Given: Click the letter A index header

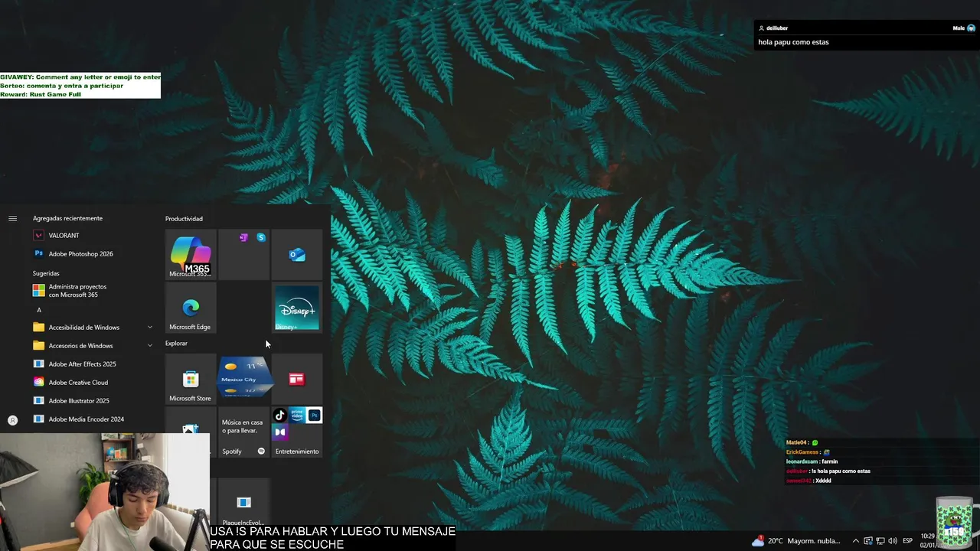Looking at the screenshot, I should (x=39, y=310).
